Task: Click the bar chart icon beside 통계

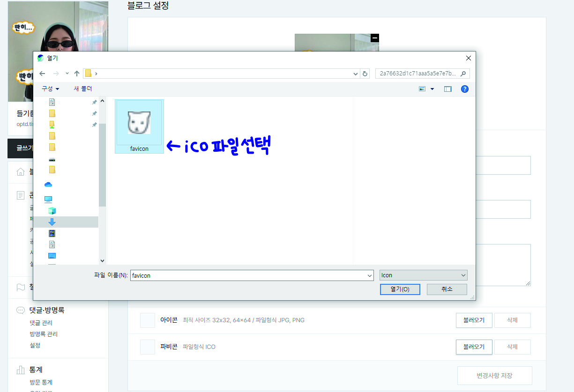Action: [x=20, y=370]
